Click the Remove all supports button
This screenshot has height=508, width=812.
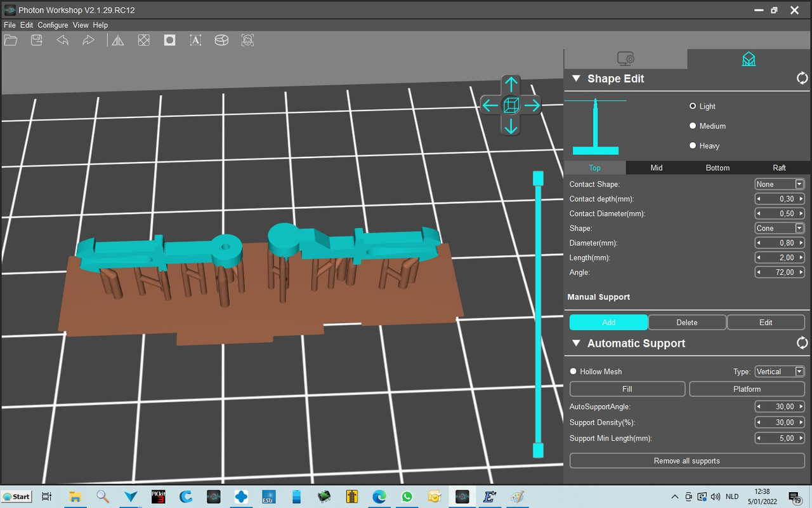[x=687, y=461]
